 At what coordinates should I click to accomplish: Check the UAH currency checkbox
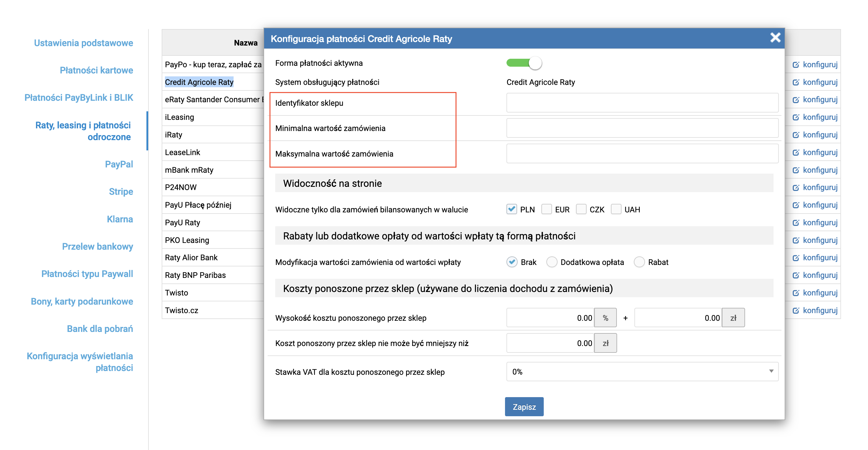616,209
